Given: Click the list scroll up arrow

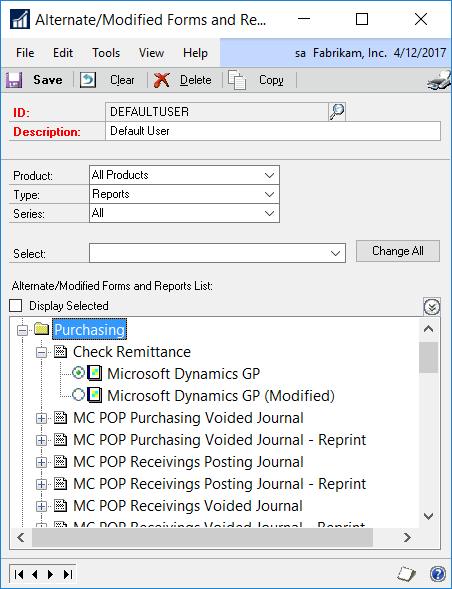Looking at the screenshot, I should click(x=428, y=329).
